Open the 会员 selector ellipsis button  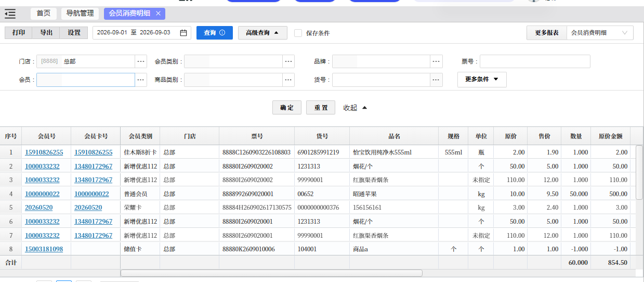pyautogui.click(x=141, y=80)
